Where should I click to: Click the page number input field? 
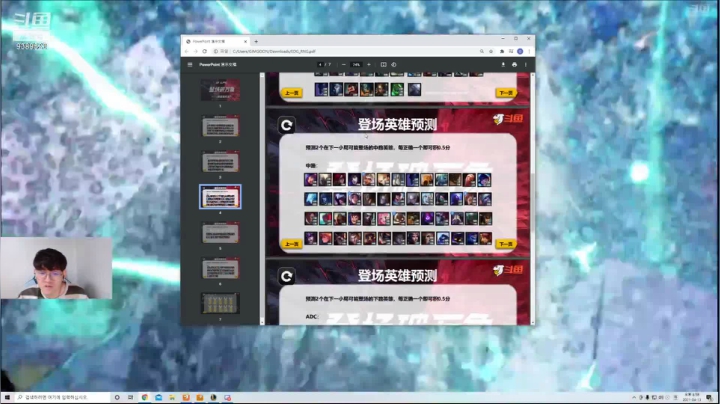pyautogui.click(x=320, y=65)
